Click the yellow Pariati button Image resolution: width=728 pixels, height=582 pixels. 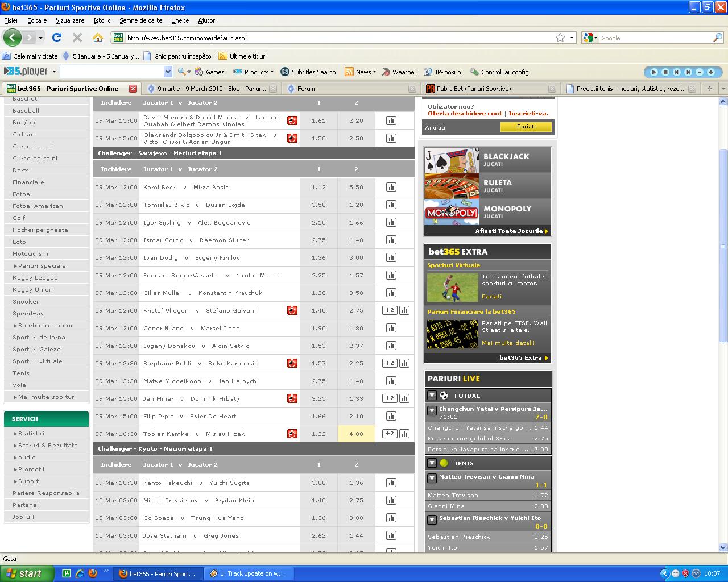coord(526,127)
